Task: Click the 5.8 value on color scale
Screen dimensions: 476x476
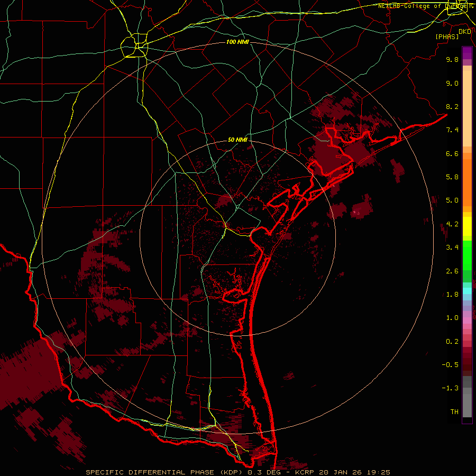Action: point(452,177)
